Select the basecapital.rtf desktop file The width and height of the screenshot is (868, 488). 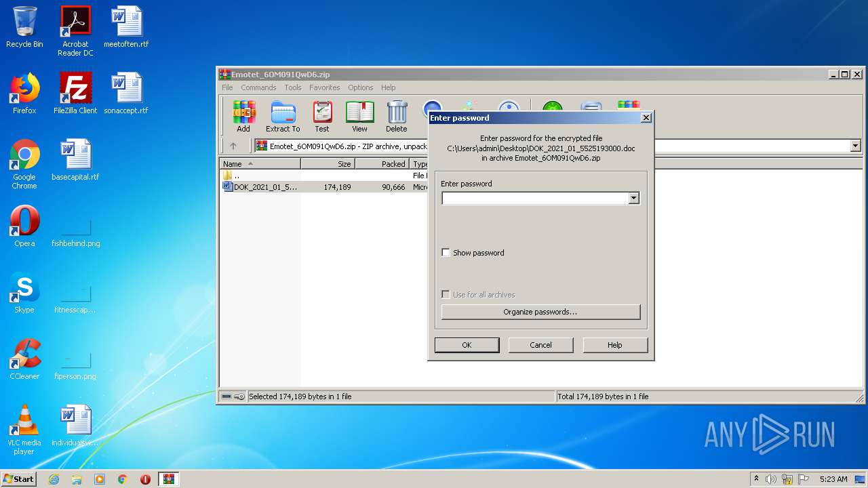point(75,160)
